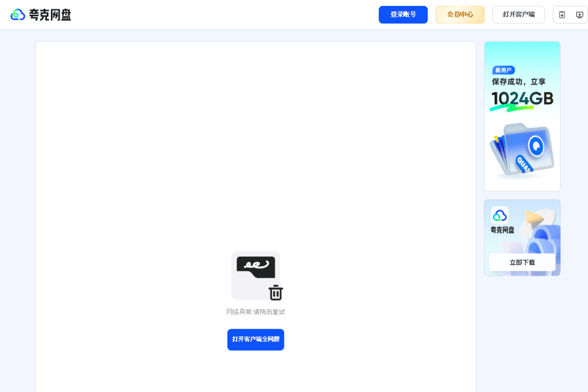
Task: Click the 夸克网盘 label in download card
Action: coord(502,230)
